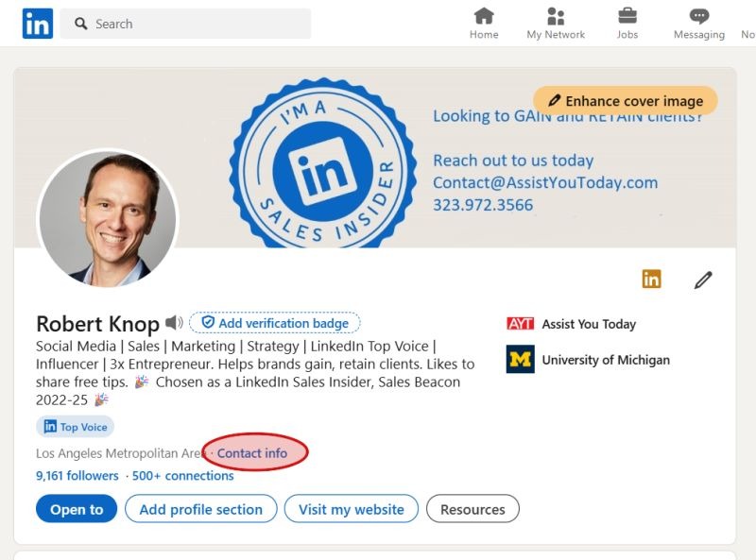Click the pencil icon to edit profile
Image resolution: width=756 pixels, height=560 pixels.
(701, 280)
